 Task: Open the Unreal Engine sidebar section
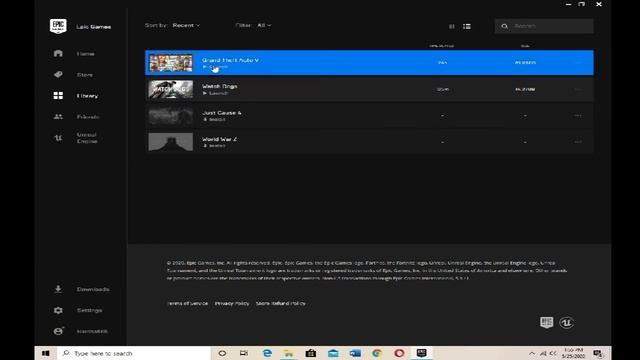[x=87, y=138]
